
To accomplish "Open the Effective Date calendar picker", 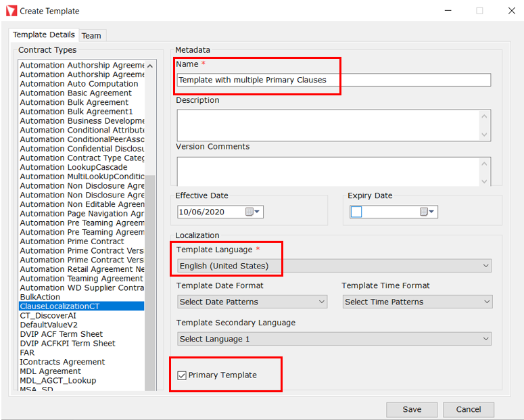I will (x=253, y=212).
